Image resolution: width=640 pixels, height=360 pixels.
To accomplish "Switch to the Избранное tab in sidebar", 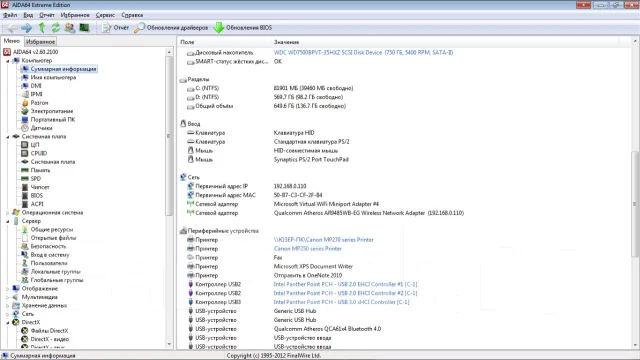I will click(x=40, y=42).
